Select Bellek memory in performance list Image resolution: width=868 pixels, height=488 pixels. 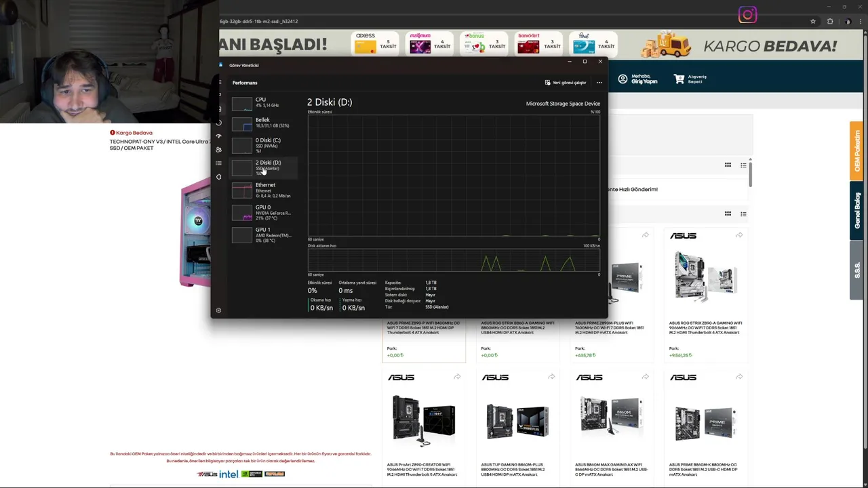click(x=263, y=123)
